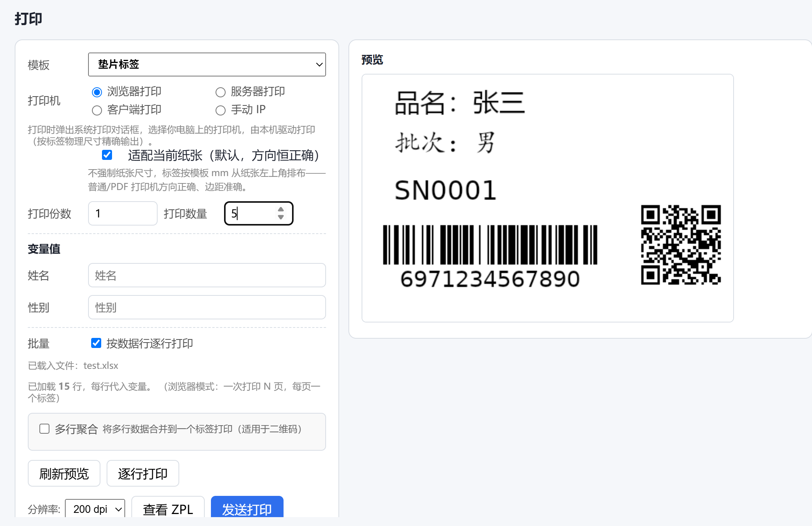Click the 已载入文件：test.xlsx text
The height and width of the screenshot is (526, 812).
click(73, 365)
